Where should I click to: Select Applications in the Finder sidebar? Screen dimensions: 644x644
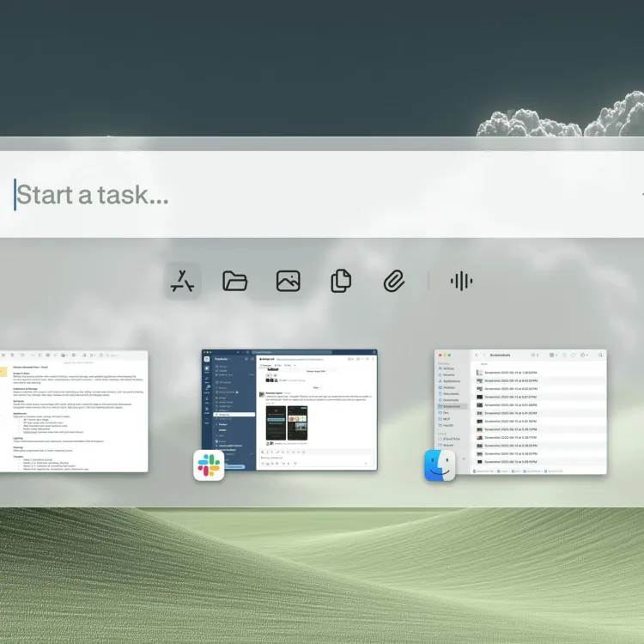[x=449, y=381]
